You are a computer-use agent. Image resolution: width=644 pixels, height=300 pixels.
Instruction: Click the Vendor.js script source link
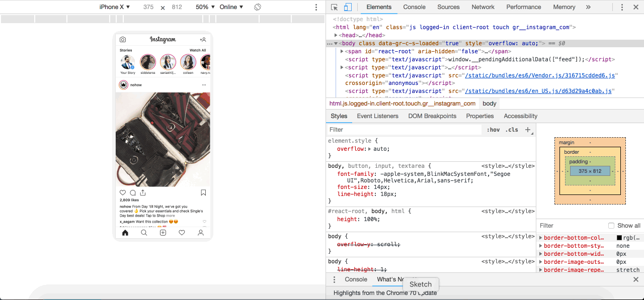pos(540,75)
